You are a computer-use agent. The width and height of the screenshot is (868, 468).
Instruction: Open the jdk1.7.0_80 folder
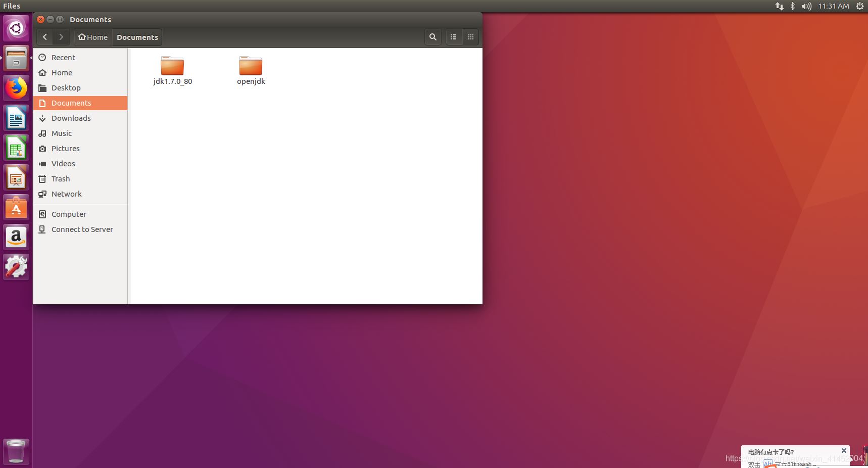(172, 66)
